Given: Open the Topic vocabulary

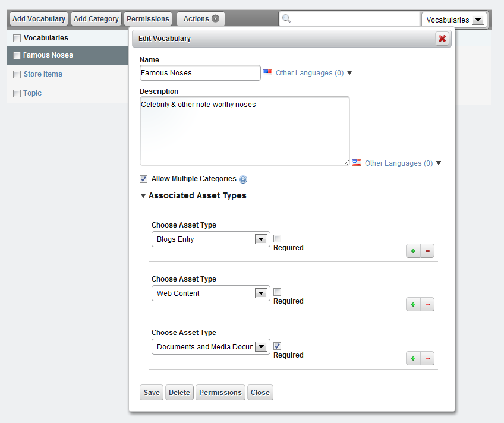Looking at the screenshot, I should click(33, 93).
